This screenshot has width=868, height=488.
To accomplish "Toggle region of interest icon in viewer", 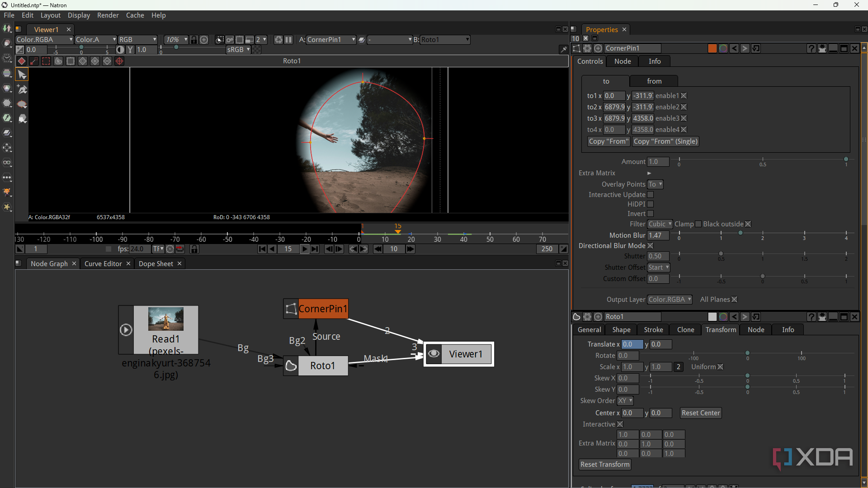I will pos(240,40).
